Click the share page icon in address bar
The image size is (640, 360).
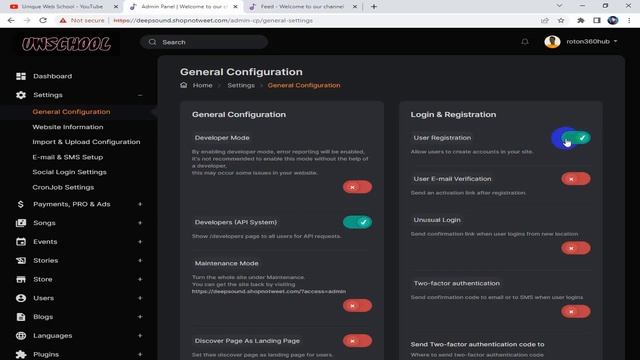(x=545, y=20)
